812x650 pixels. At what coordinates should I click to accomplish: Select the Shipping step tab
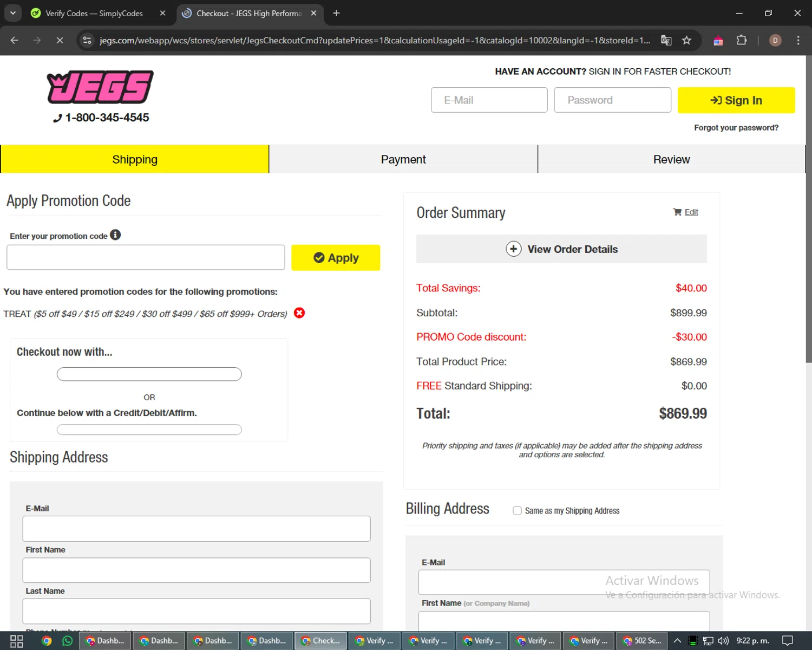click(x=135, y=159)
